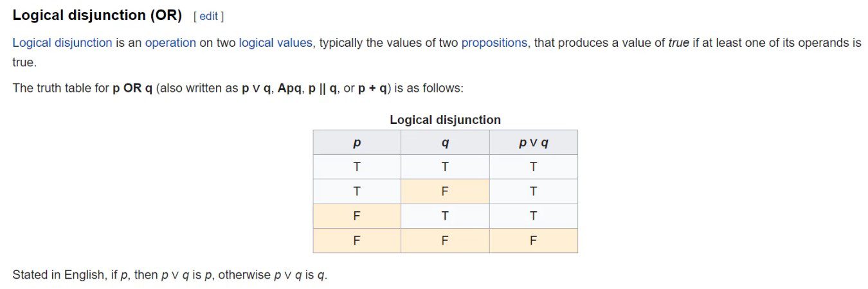Image resolution: width=868 pixels, height=289 pixels.
Task: Open the logical values link
Action: click(x=275, y=43)
